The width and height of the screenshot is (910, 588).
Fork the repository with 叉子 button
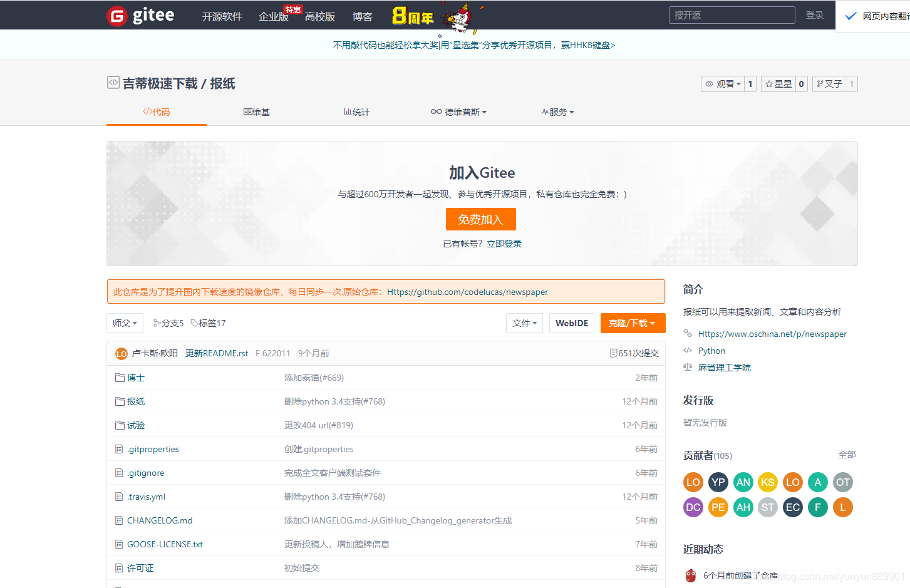[829, 84]
